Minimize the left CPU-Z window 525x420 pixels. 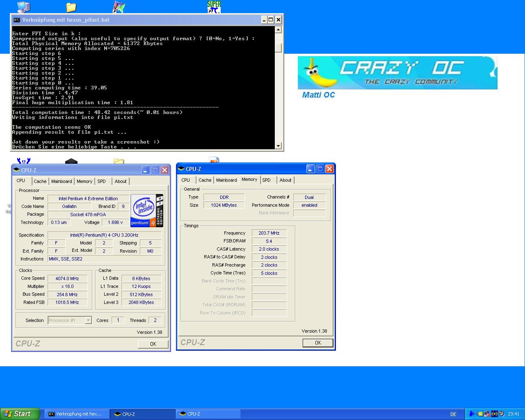146,170
